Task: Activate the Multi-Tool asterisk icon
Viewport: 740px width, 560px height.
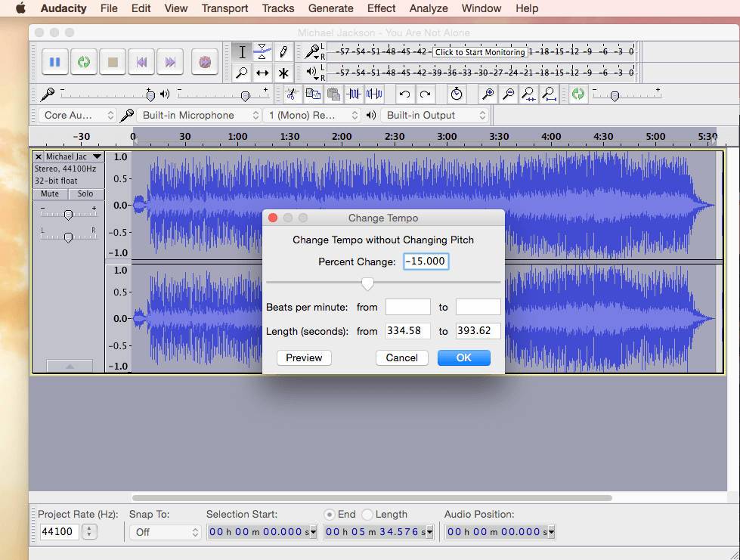Action: pyautogui.click(x=283, y=73)
